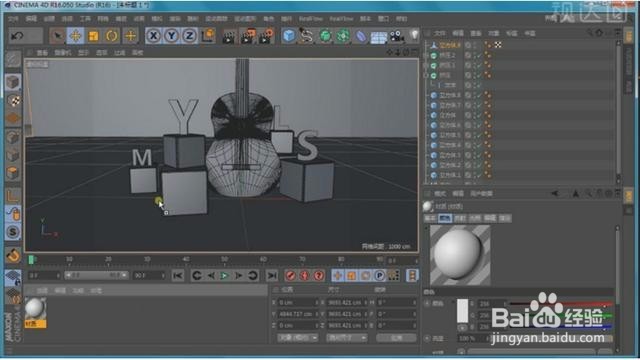Click the Undo arrow in the toolbar

coord(17,36)
